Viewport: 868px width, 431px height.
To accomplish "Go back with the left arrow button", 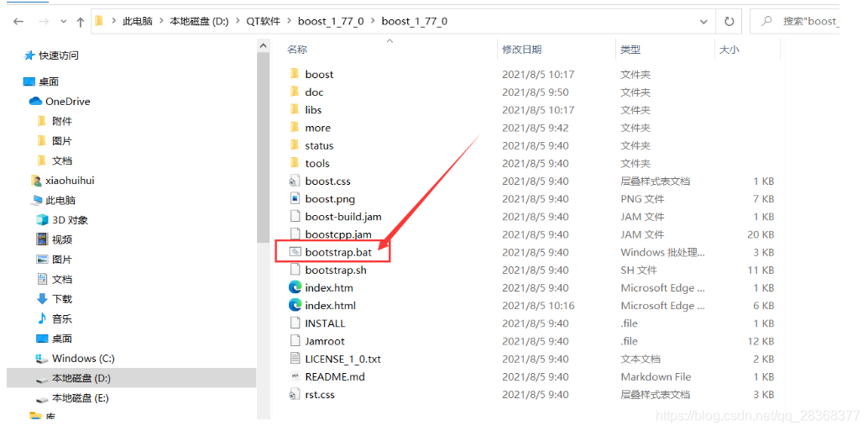I will pos(18,22).
